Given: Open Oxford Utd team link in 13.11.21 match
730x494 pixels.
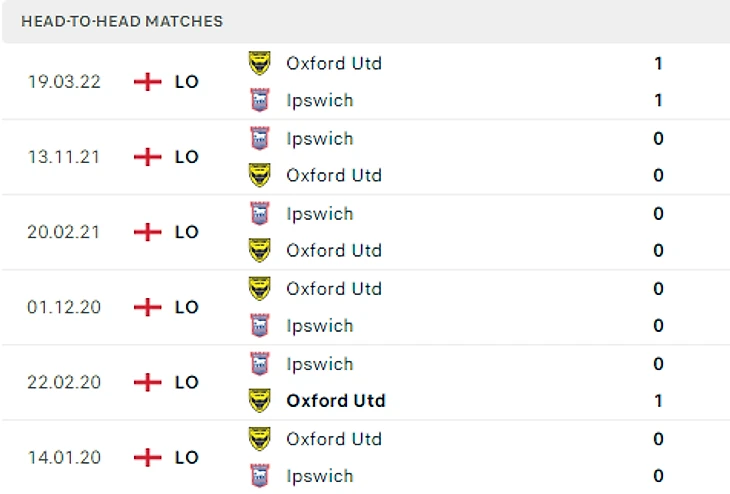Looking at the screenshot, I should click(334, 175).
